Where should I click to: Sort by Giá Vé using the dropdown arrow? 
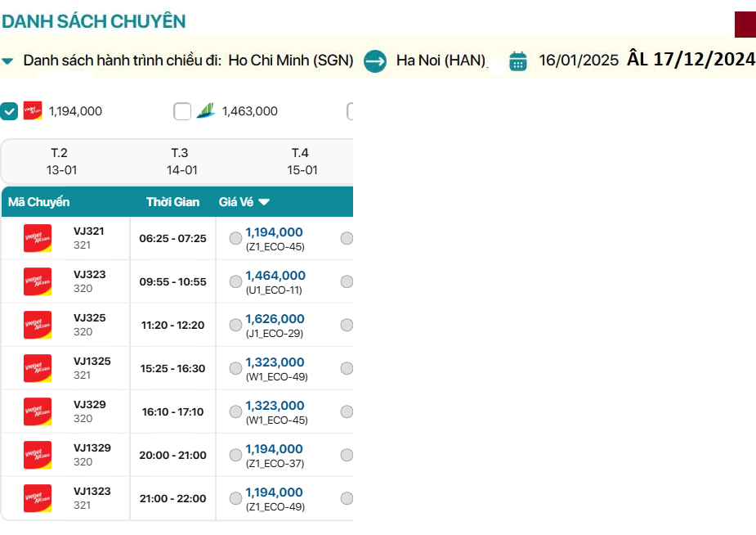coord(264,202)
